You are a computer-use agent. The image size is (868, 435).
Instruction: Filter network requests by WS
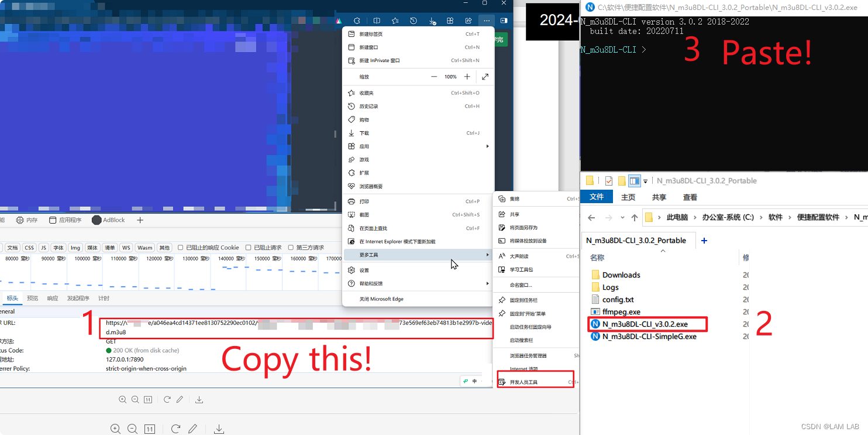pos(126,248)
